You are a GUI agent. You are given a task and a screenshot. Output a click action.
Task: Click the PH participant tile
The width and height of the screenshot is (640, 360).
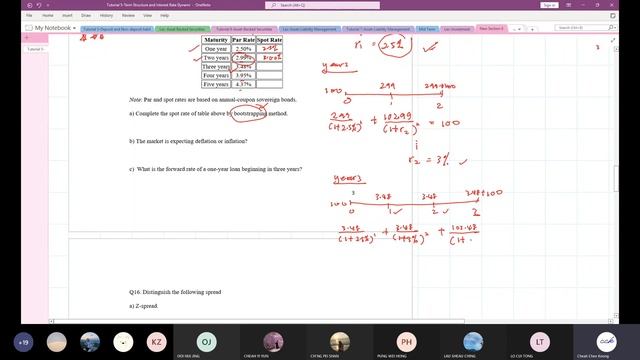tap(407, 342)
